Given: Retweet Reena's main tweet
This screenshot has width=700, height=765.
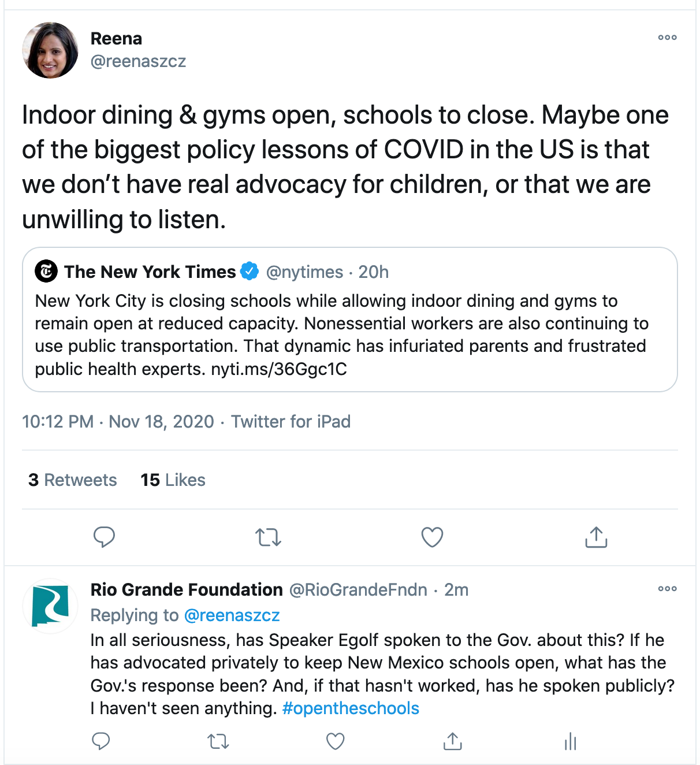Looking at the screenshot, I should 268,537.
